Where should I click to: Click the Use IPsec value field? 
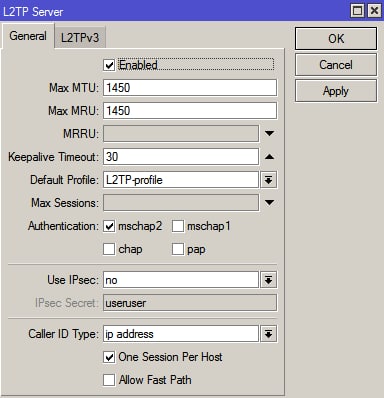(x=181, y=280)
